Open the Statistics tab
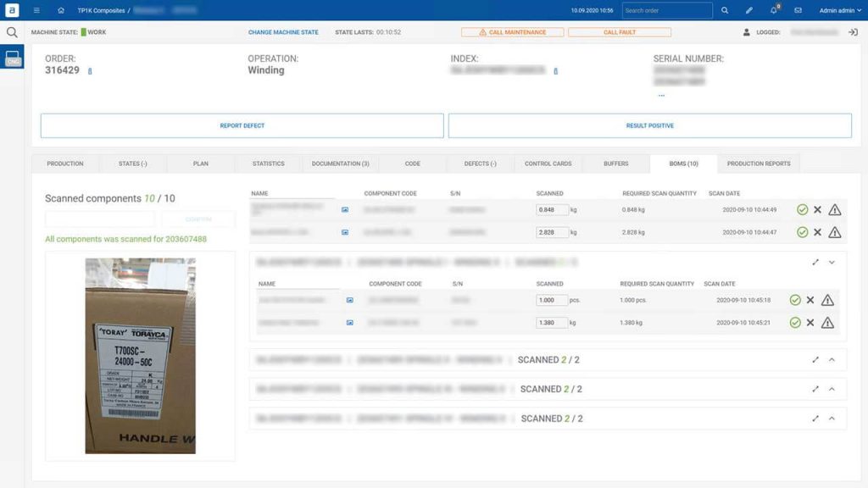The image size is (868, 488). (x=269, y=164)
